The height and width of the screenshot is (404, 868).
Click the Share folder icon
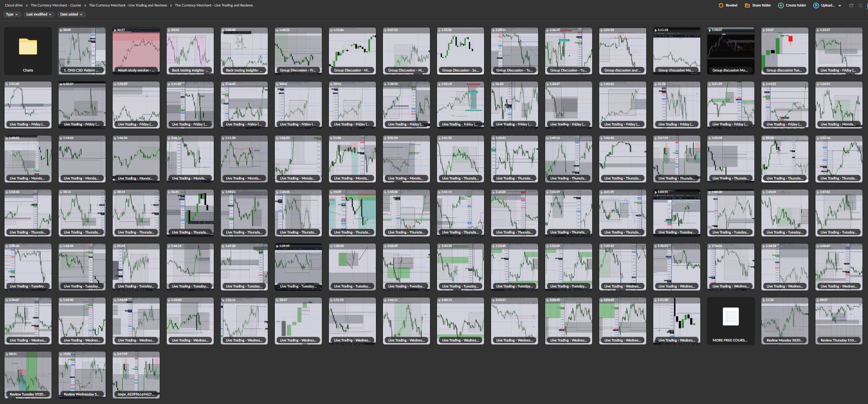pos(747,5)
